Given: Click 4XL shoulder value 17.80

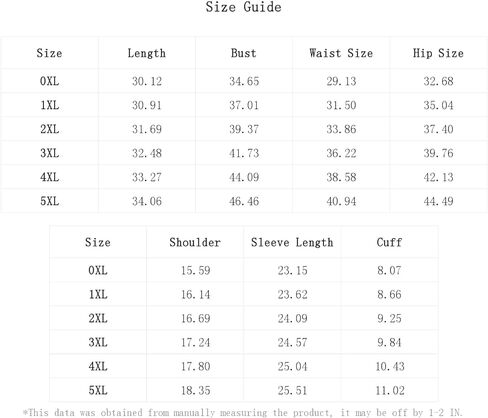Looking at the screenshot, I should 196,366.
